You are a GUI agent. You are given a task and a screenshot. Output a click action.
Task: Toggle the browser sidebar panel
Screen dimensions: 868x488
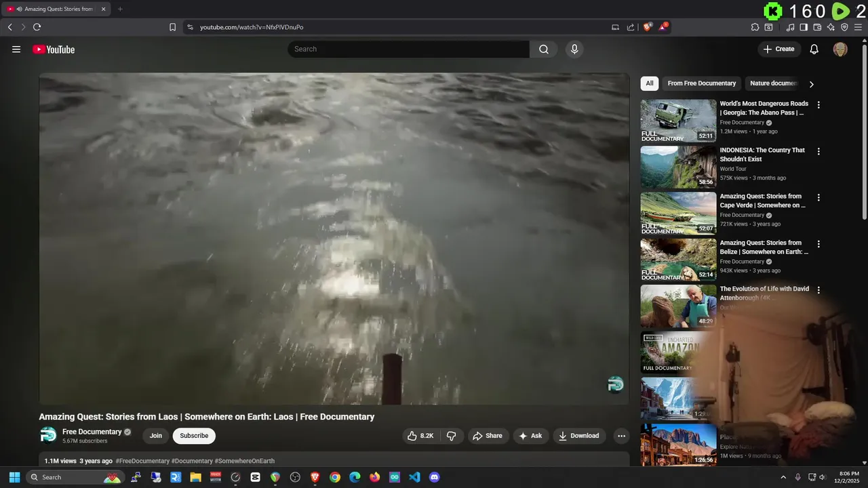tap(804, 27)
